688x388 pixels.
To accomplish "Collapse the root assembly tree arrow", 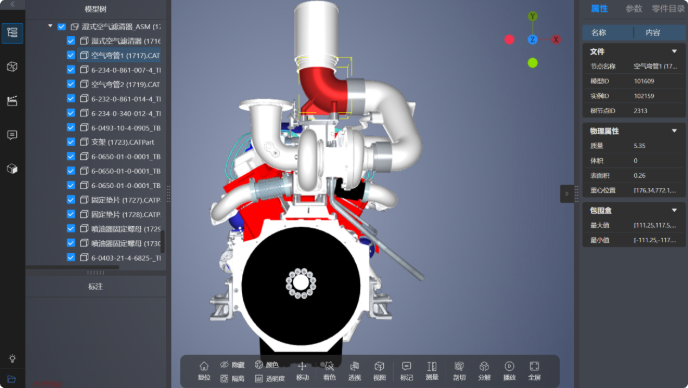I will coord(50,26).
